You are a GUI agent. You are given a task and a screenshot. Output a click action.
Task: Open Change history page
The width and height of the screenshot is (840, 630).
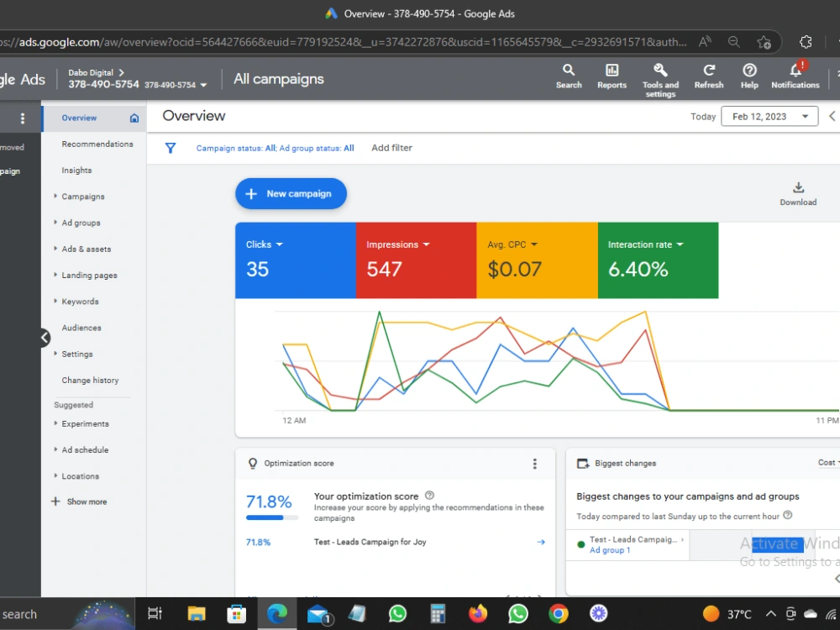90,381
